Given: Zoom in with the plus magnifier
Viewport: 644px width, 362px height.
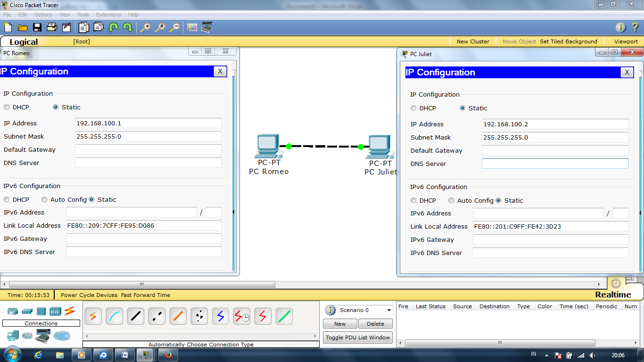Looking at the screenshot, I should (x=145, y=27).
